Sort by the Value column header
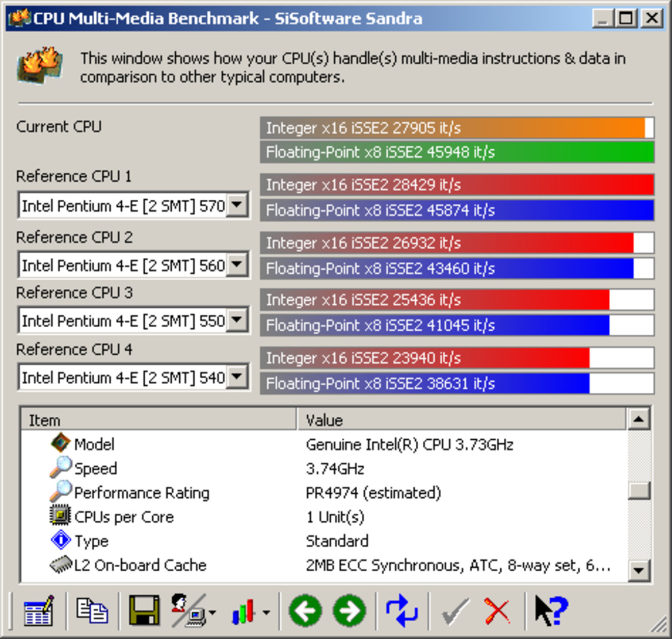672x639 pixels. (x=462, y=420)
